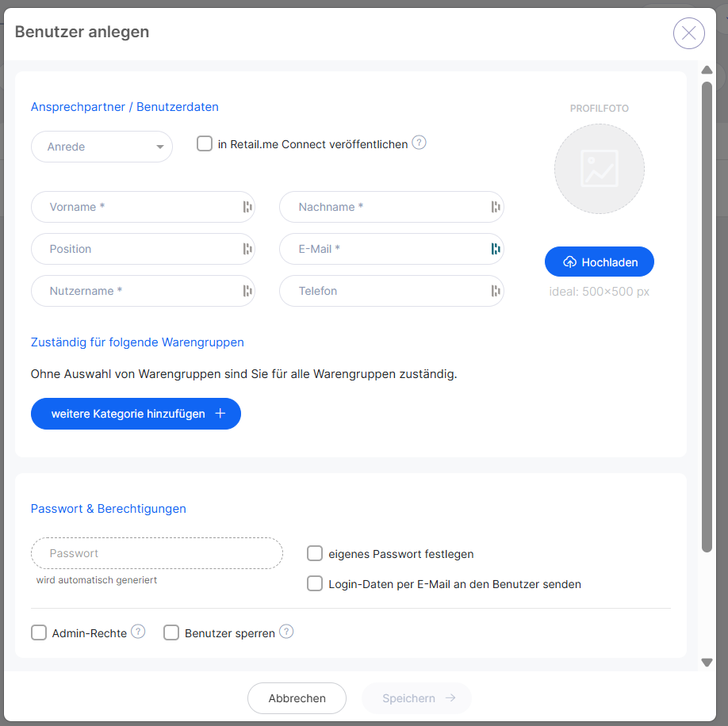The width and height of the screenshot is (728, 726).
Task: Click the password manager icon in Telefon field
Action: [x=496, y=291]
